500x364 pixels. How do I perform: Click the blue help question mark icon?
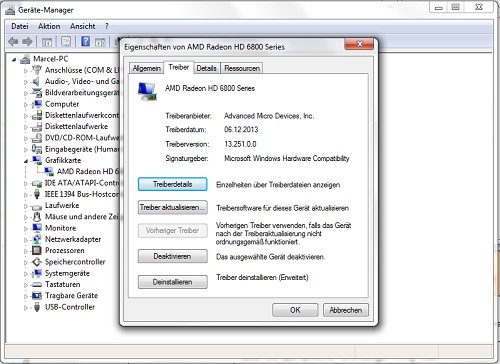coord(86,41)
